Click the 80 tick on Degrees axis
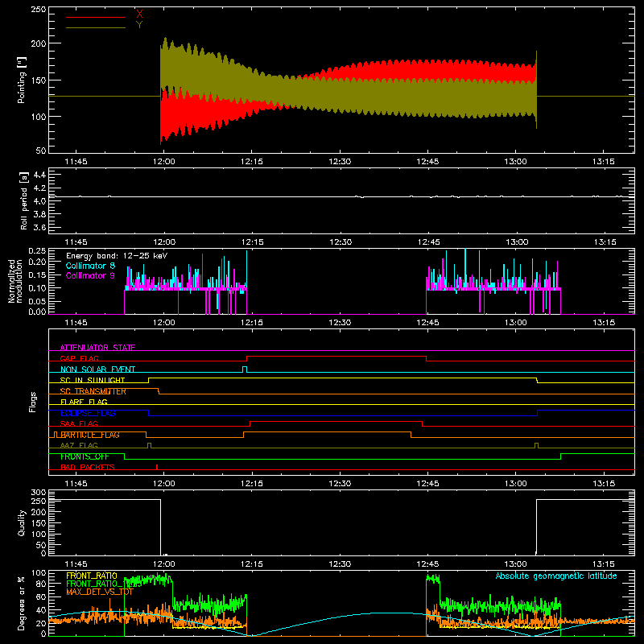 click(41, 584)
